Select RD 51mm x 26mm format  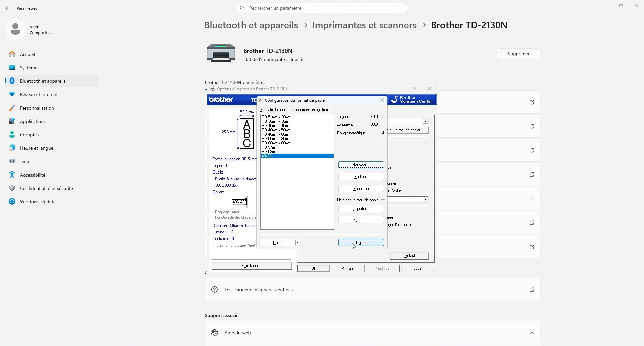coord(297,117)
